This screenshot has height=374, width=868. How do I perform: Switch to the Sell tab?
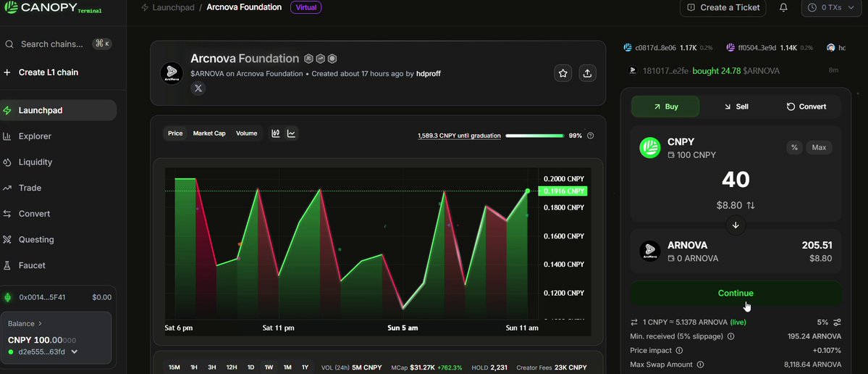(736, 107)
